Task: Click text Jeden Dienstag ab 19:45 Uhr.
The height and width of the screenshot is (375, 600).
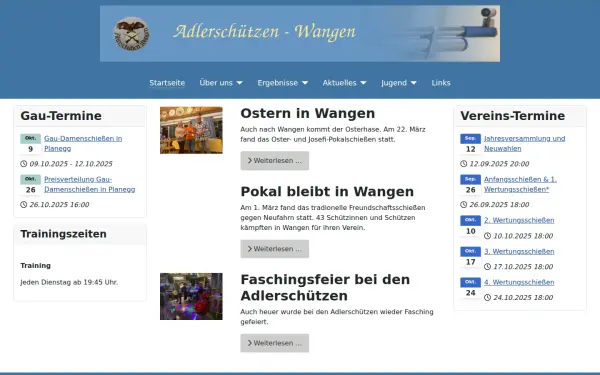Action: point(69,282)
